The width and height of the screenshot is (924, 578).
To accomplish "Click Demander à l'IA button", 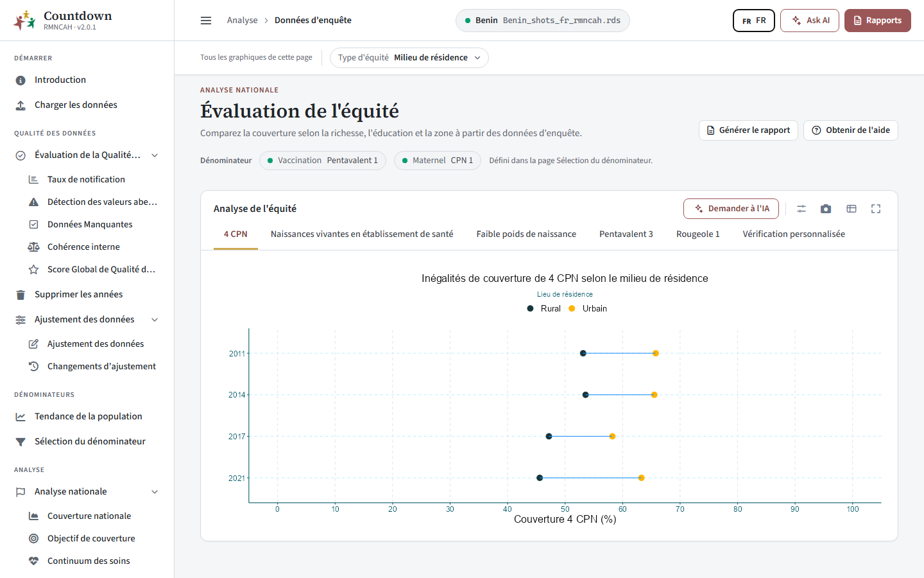I will click(732, 209).
